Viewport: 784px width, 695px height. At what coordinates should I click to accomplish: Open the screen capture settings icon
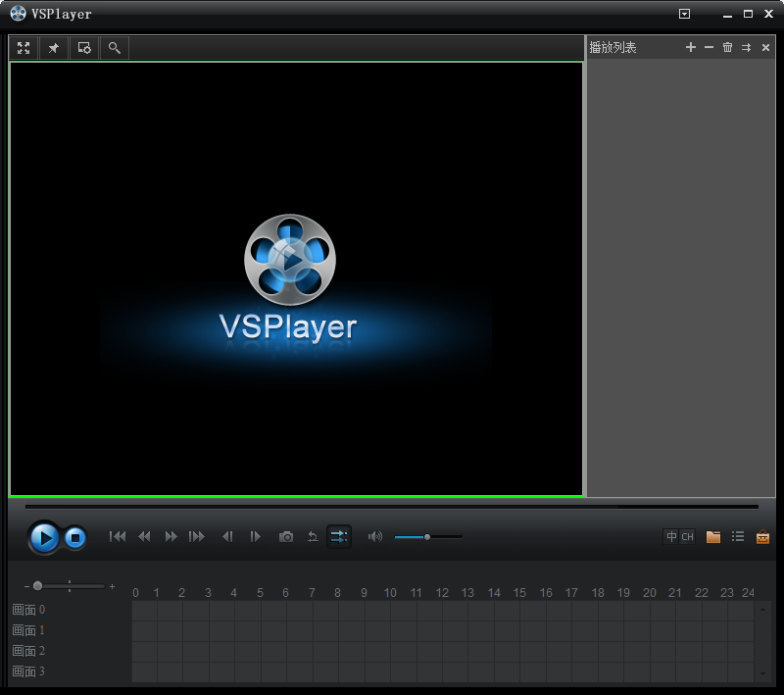(84, 48)
